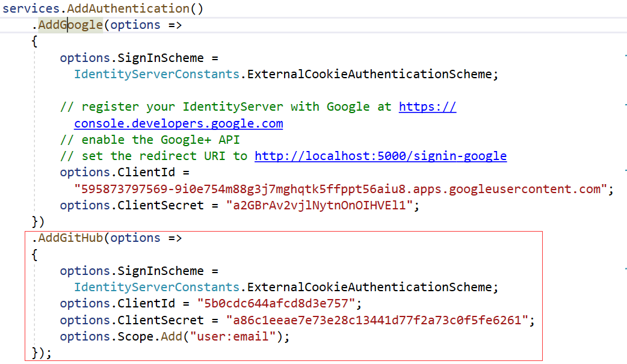Click options.SignInScheme in the GitHub block
This screenshot has height=364, width=627.
(x=132, y=271)
